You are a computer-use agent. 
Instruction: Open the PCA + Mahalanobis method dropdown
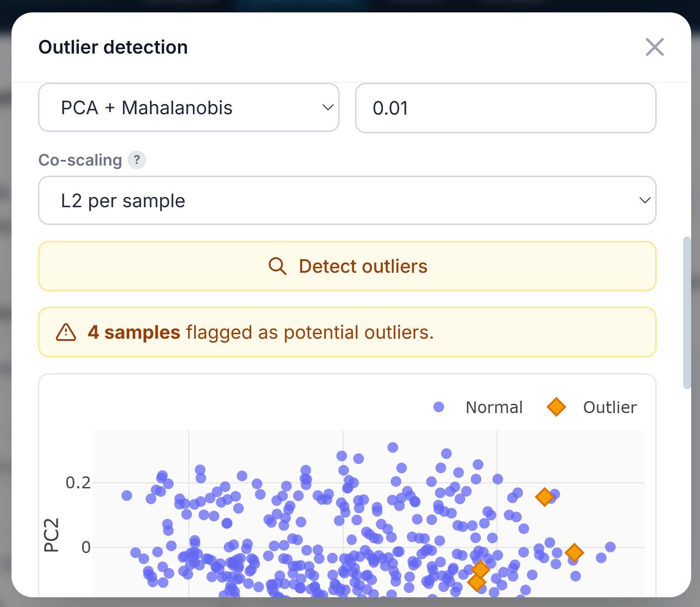(188, 108)
